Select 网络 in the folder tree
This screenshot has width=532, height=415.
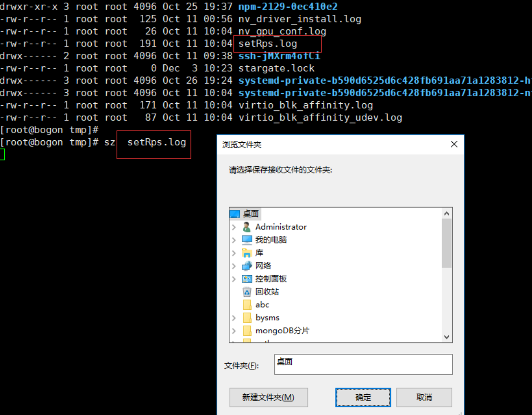pyautogui.click(x=263, y=266)
